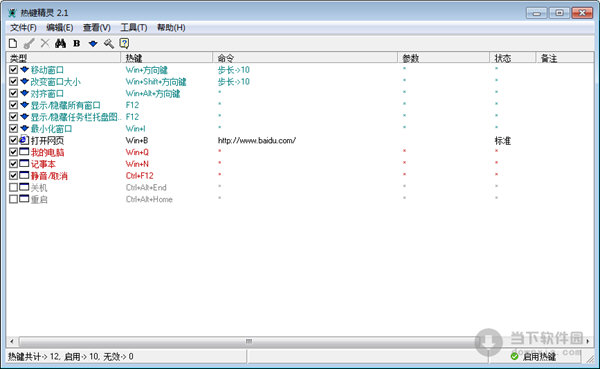Click the horizontal scrollbar thumb
600x369 pixels.
tap(249, 341)
